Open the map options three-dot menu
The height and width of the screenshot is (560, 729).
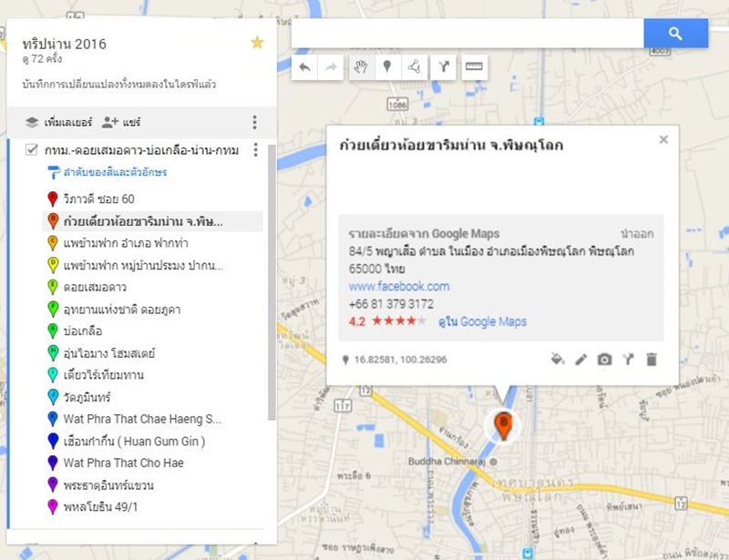[x=254, y=122]
